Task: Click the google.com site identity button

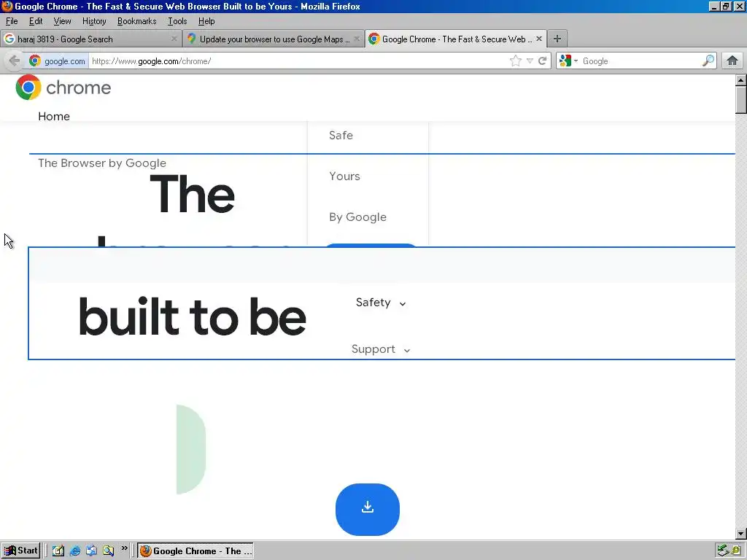Action: 57,61
